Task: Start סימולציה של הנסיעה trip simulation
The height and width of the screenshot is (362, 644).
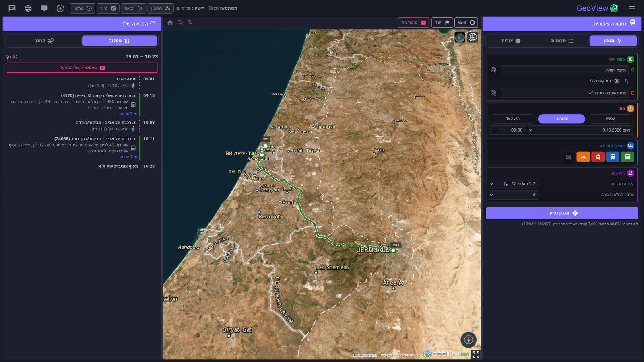Action: pos(82,68)
